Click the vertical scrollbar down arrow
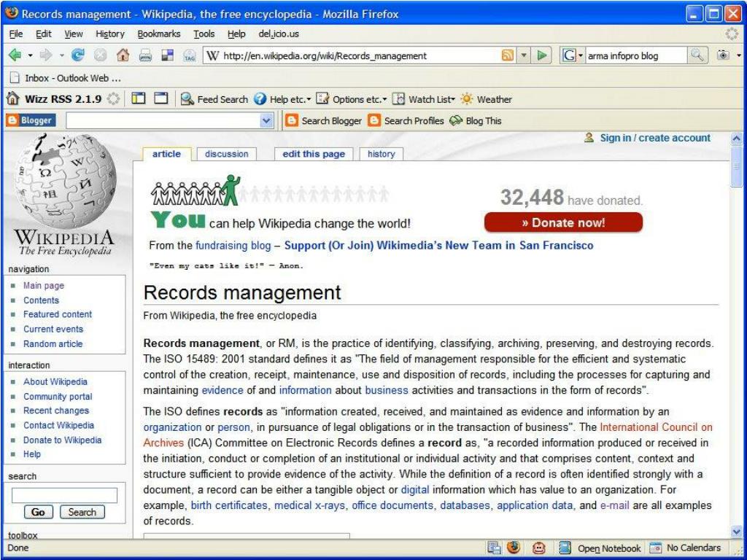Viewport: 747px width, 560px height. [x=736, y=532]
